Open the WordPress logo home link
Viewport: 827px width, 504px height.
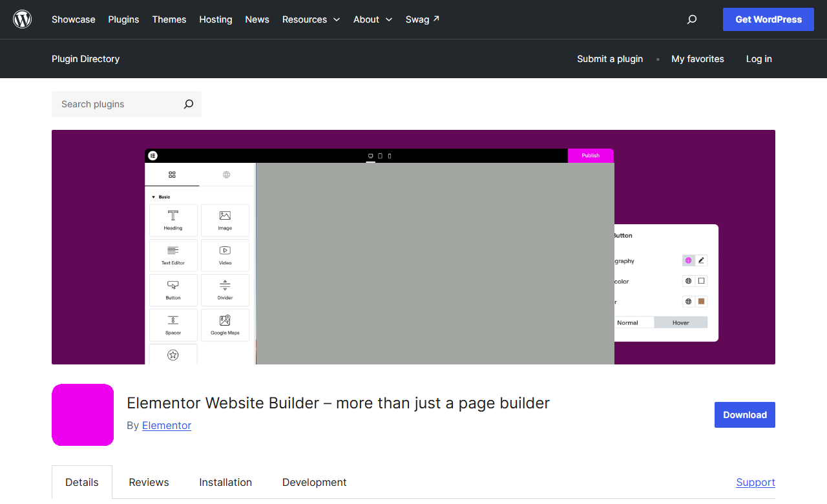[23, 19]
